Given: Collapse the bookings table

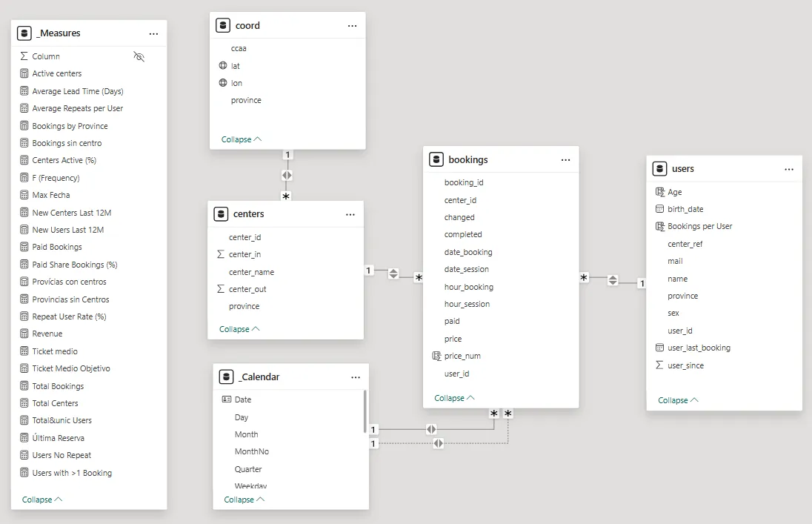Looking at the screenshot, I should click(x=454, y=398).
